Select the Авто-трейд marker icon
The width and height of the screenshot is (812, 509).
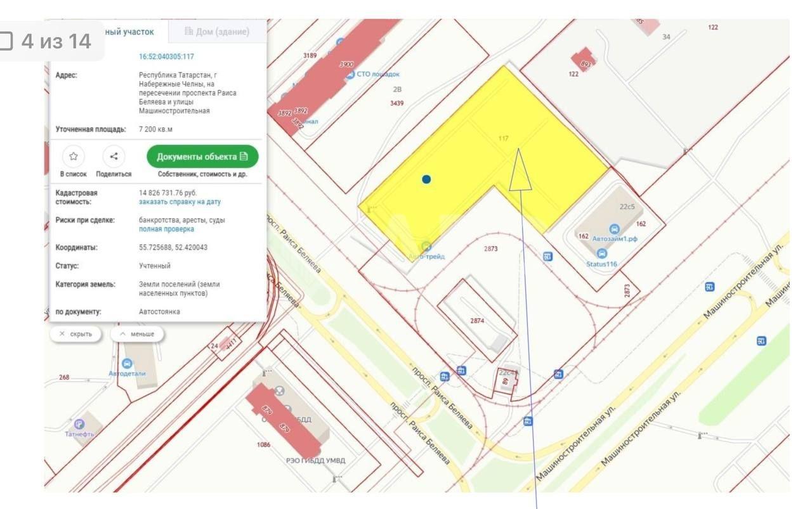click(426, 246)
